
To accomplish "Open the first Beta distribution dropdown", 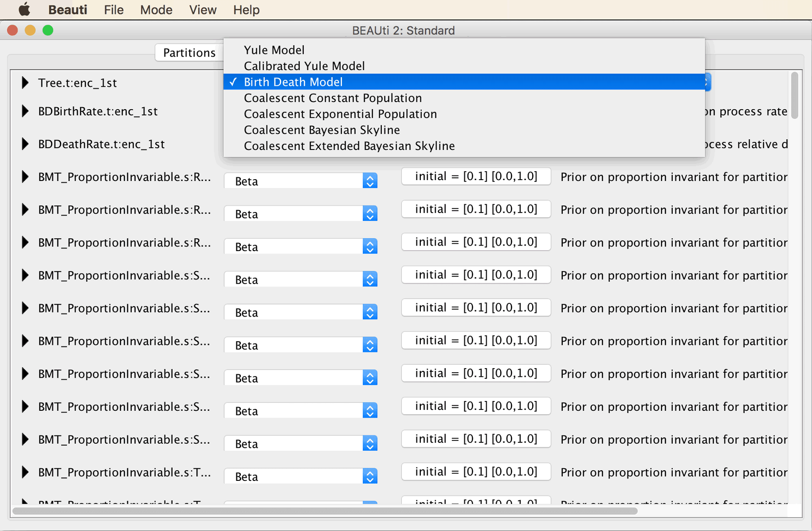I will coord(301,181).
